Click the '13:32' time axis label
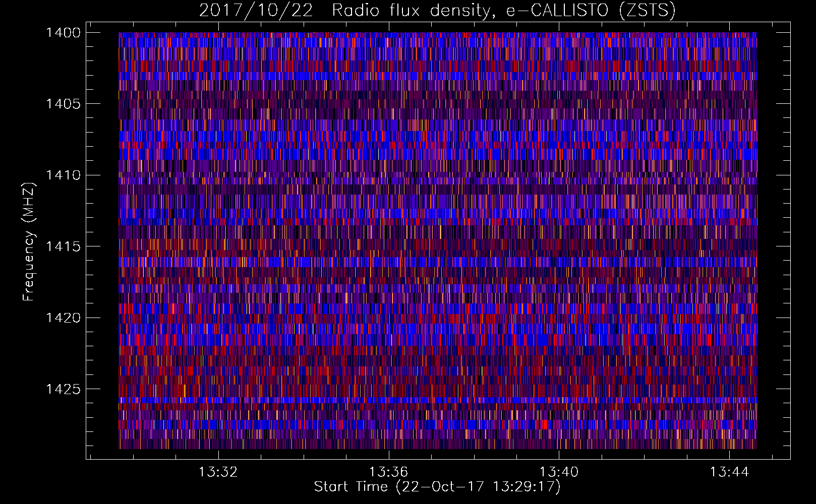The image size is (816, 504). (218, 472)
